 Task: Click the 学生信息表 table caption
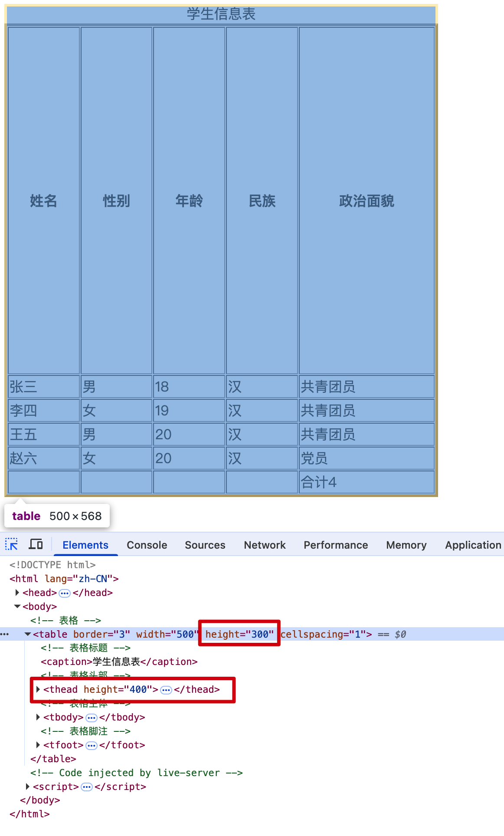(x=221, y=14)
